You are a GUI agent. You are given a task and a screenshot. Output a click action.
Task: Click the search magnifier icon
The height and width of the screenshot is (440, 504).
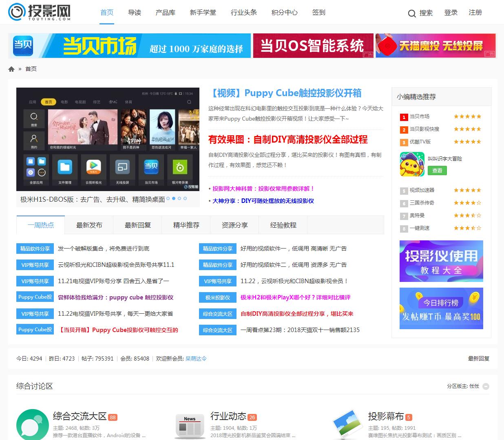click(x=412, y=13)
